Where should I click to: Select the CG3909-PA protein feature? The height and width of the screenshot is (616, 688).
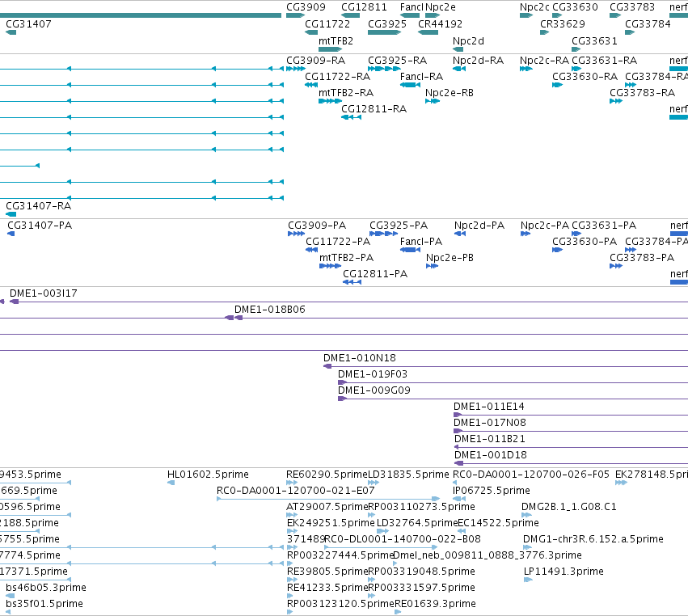(296, 234)
